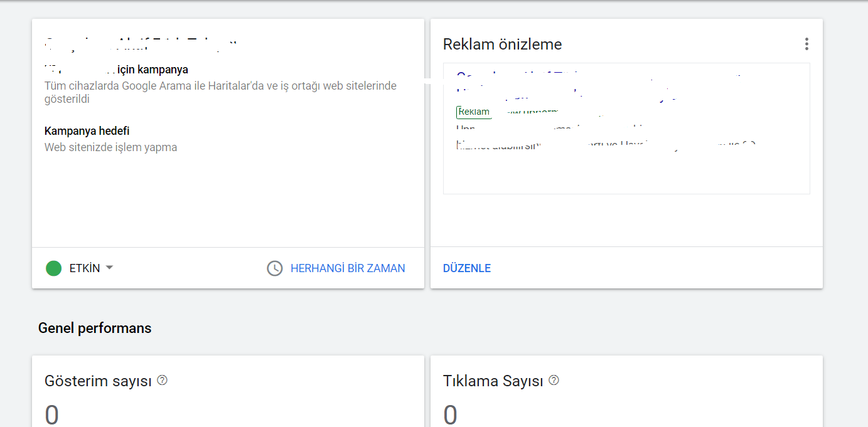Click the zero value under Gösterim sayısı
868x427 pixels.
51,414
